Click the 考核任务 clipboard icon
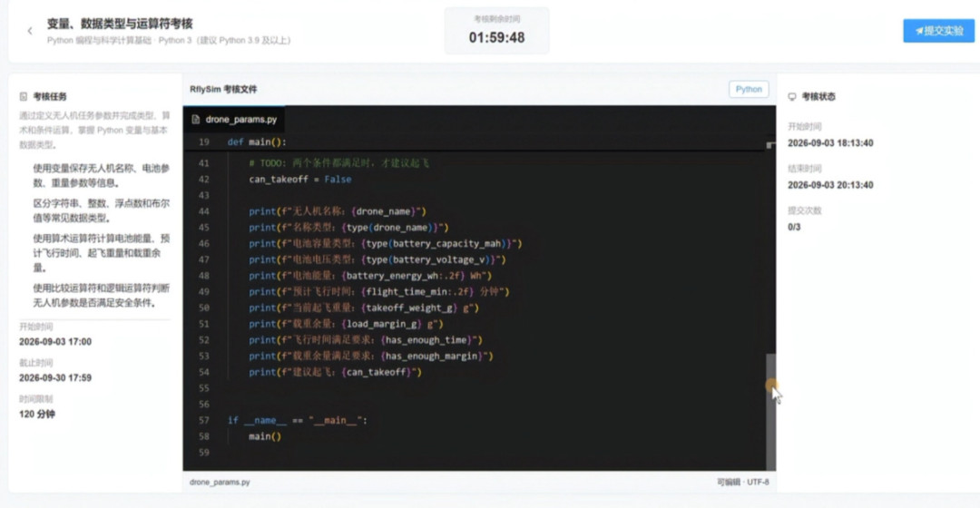Screen dimensions: 980x508 pyautogui.click(x=24, y=97)
